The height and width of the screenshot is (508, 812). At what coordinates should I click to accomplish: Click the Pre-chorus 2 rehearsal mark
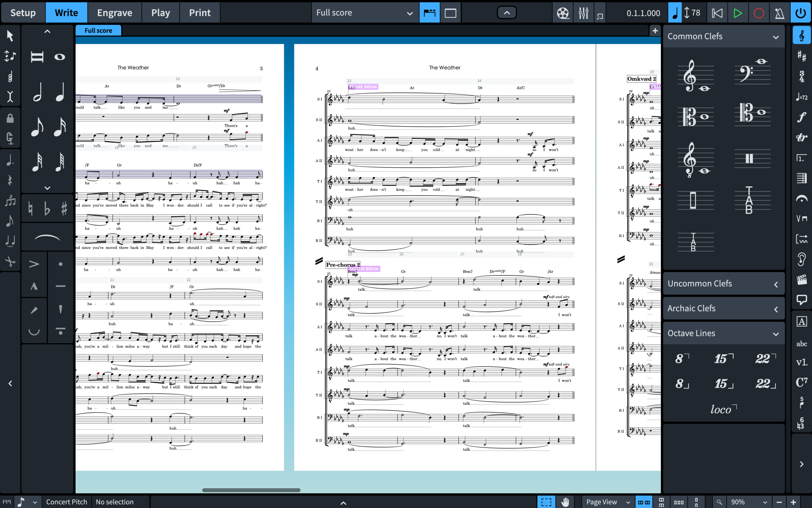(343, 265)
